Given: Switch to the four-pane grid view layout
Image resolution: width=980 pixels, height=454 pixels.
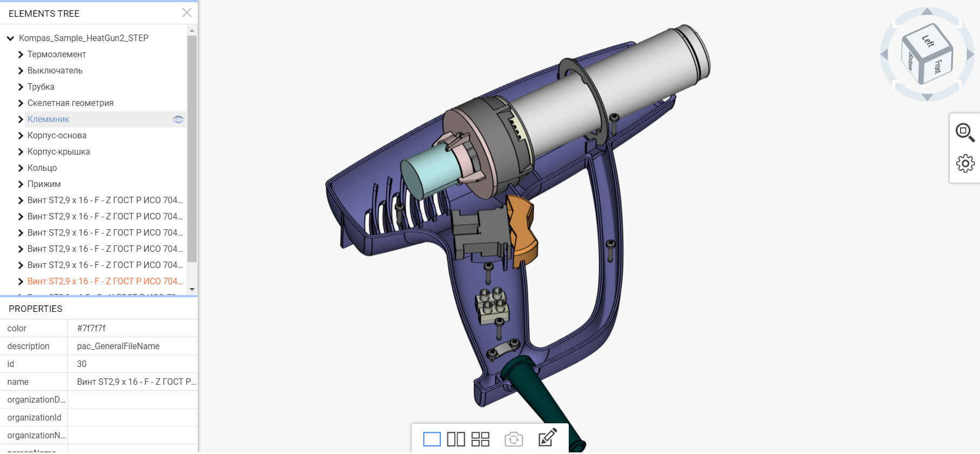Looking at the screenshot, I should 480,439.
